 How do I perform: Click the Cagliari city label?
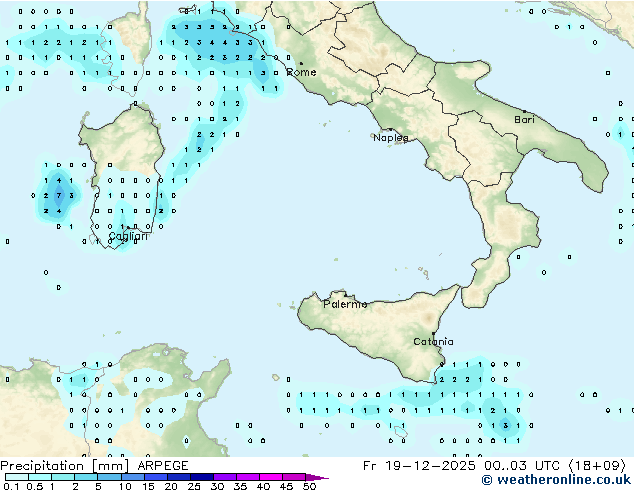128,236
